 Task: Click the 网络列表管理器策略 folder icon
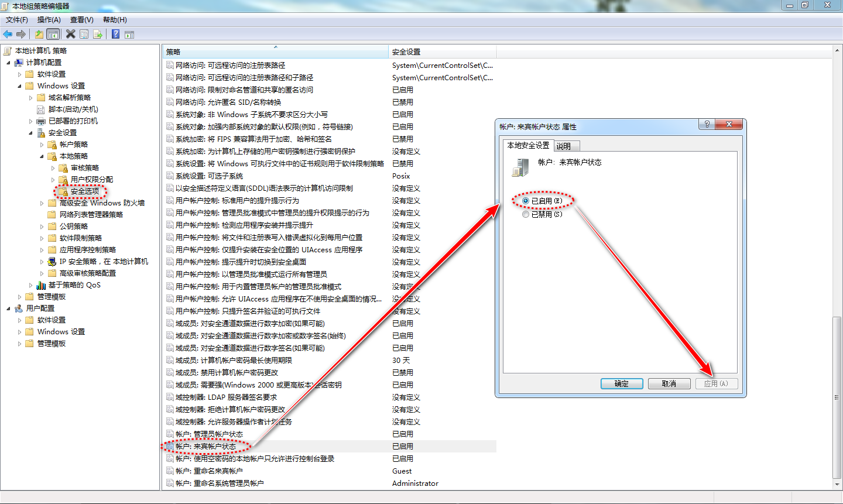pos(52,215)
